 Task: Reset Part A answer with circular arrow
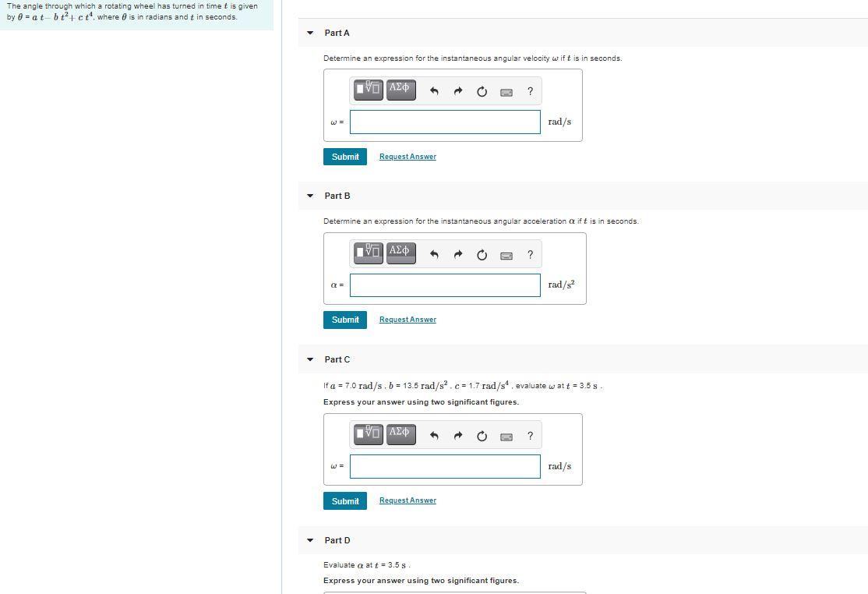[x=482, y=91]
